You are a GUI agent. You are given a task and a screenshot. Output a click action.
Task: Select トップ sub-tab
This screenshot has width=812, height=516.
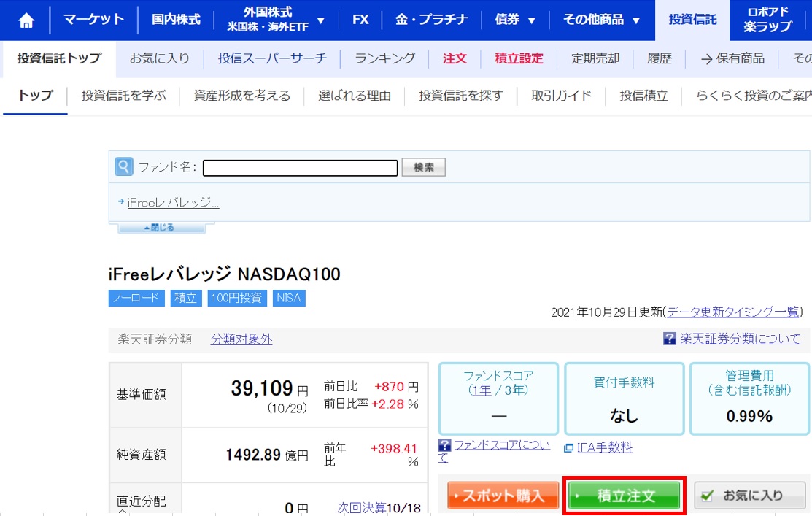pyautogui.click(x=35, y=96)
